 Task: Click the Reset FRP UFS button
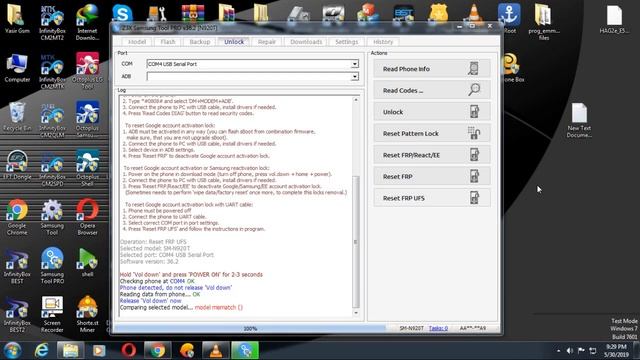[431, 198]
